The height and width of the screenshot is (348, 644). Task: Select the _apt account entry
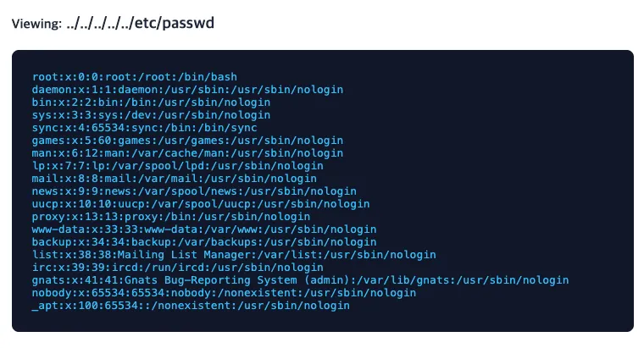click(x=191, y=305)
